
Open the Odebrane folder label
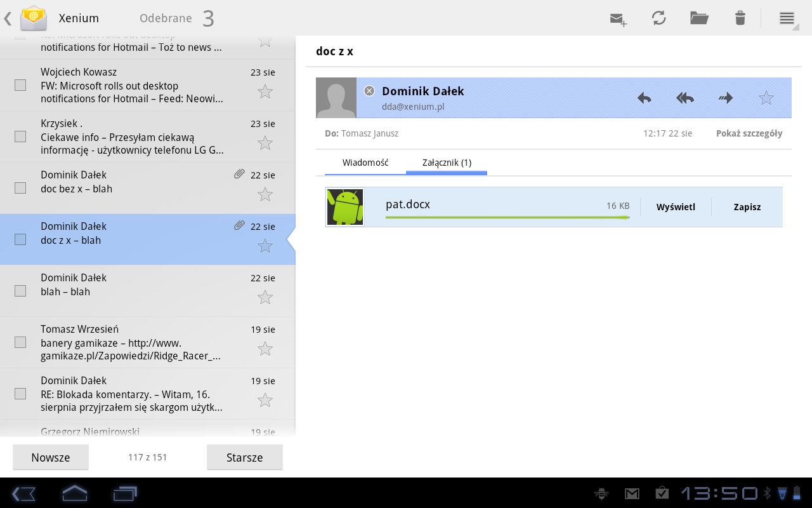pos(166,18)
